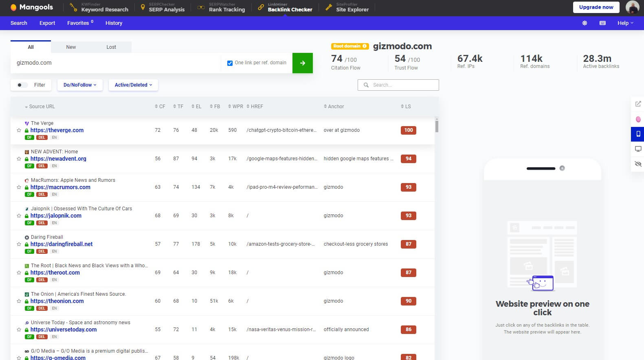Select mobile preview icon
644x360 pixels.
638,134
